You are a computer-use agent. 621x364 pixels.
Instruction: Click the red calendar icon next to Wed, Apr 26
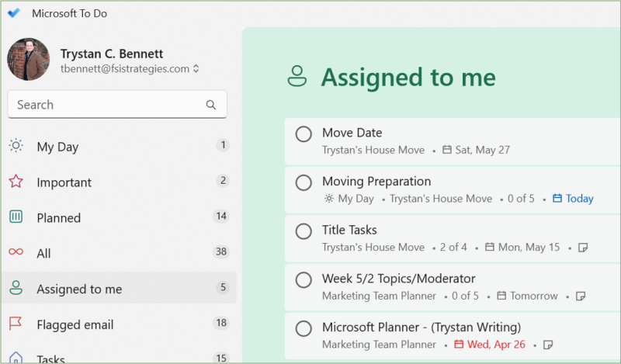pyautogui.click(x=459, y=344)
